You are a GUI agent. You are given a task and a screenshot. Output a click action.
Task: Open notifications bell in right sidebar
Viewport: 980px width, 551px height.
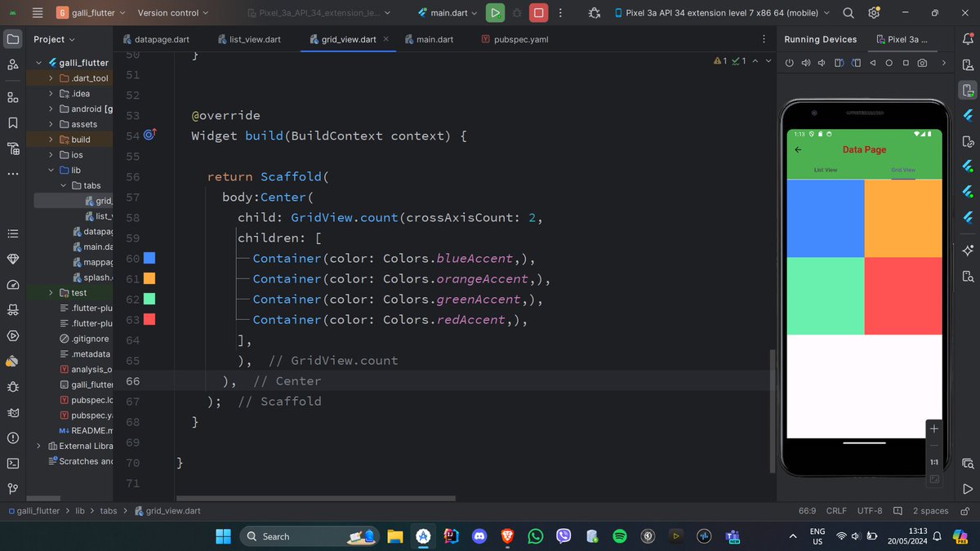click(x=968, y=39)
